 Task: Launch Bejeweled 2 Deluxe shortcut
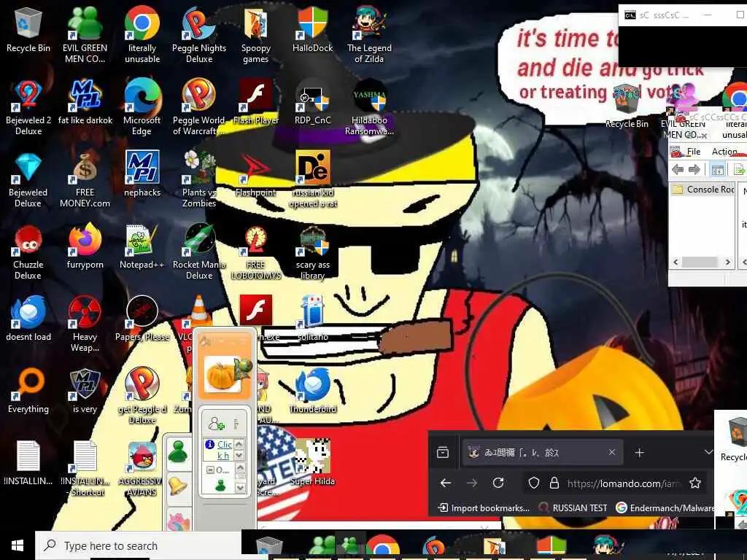click(x=28, y=106)
